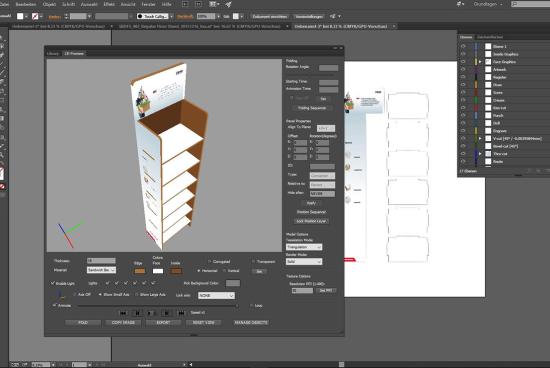Click the Pick Background Color swatch
550x368 pixels.
(x=233, y=283)
